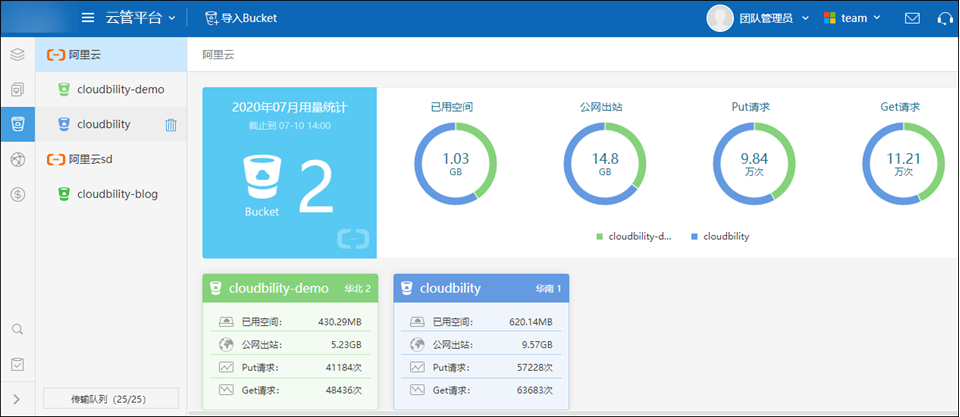Click the 41184次 Put request value

tap(343, 367)
